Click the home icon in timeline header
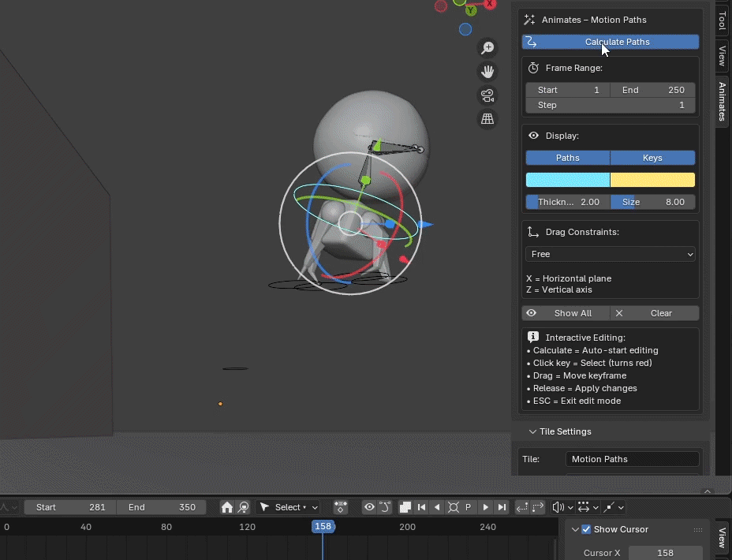Screen dimensions: 732x560 point(227,507)
